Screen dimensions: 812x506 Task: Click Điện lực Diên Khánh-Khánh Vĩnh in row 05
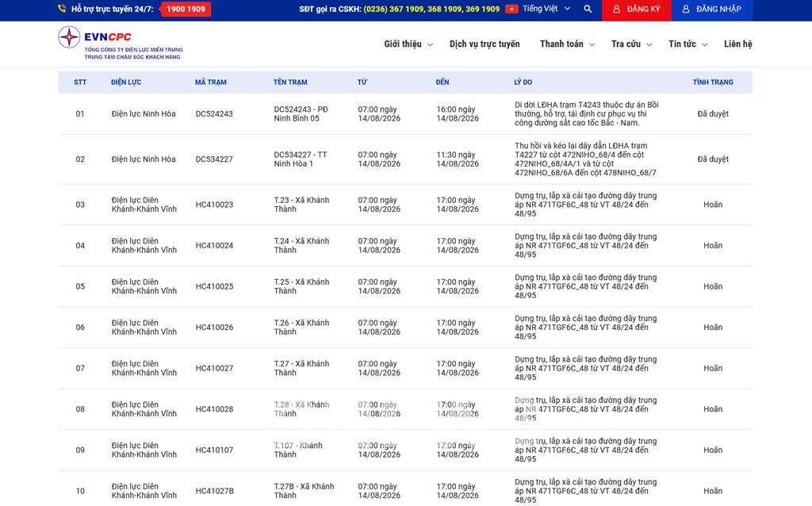[144, 286]
